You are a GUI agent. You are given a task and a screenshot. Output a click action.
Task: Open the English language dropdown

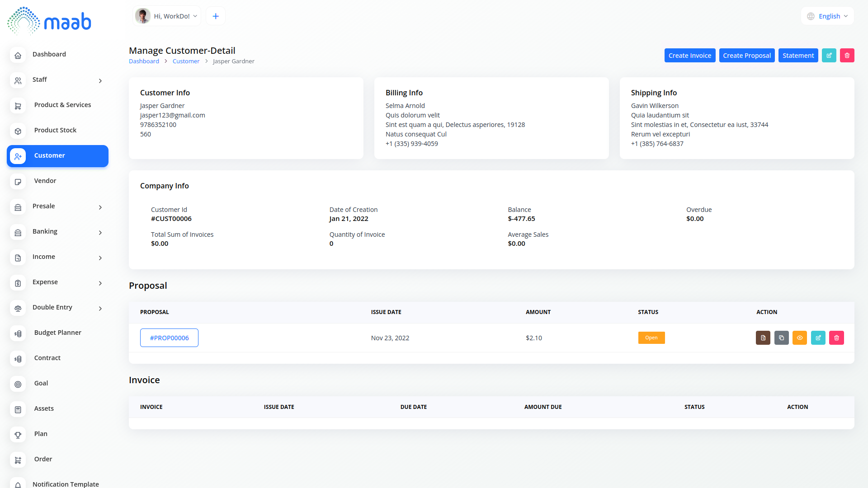pyautogui.click(x=827, y=16)
